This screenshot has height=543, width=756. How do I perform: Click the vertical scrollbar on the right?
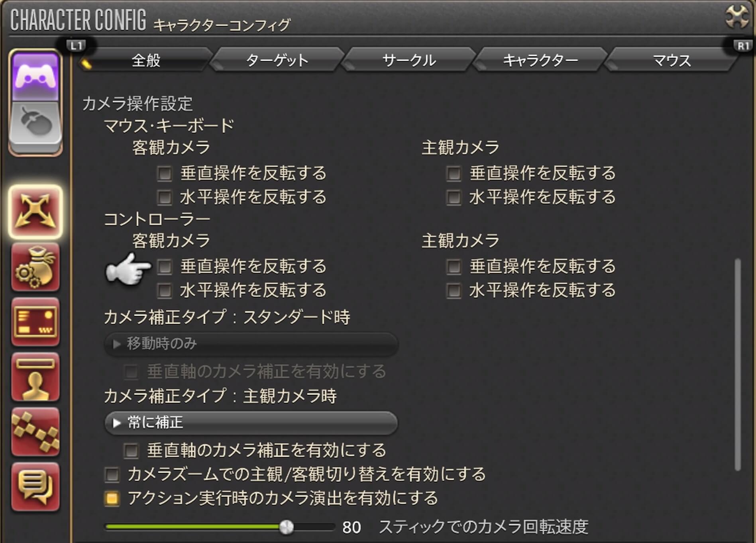click(x=738, y=365)
